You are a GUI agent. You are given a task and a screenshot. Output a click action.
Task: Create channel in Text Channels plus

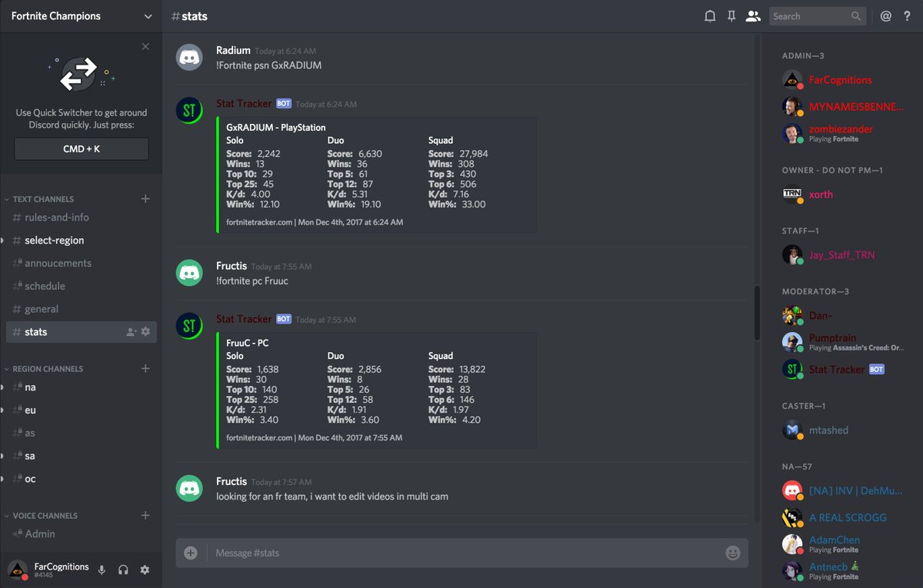(x=145, y=199)
